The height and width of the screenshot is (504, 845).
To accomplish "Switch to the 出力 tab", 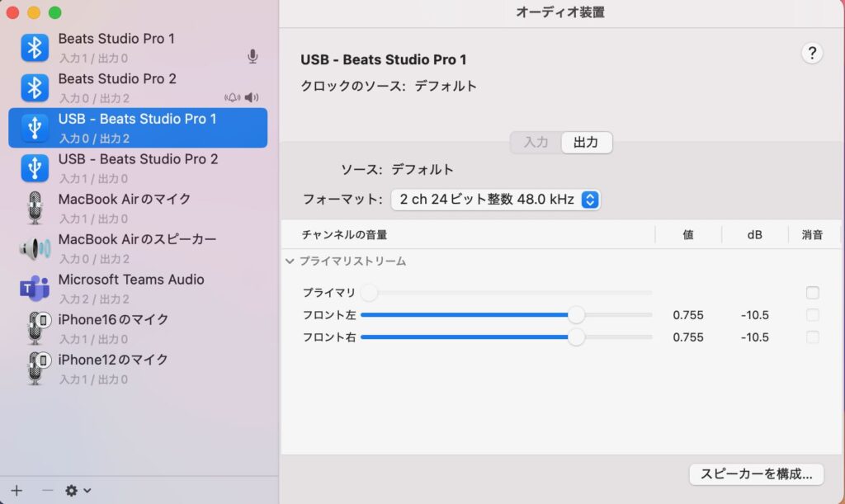I will (586, 143).
